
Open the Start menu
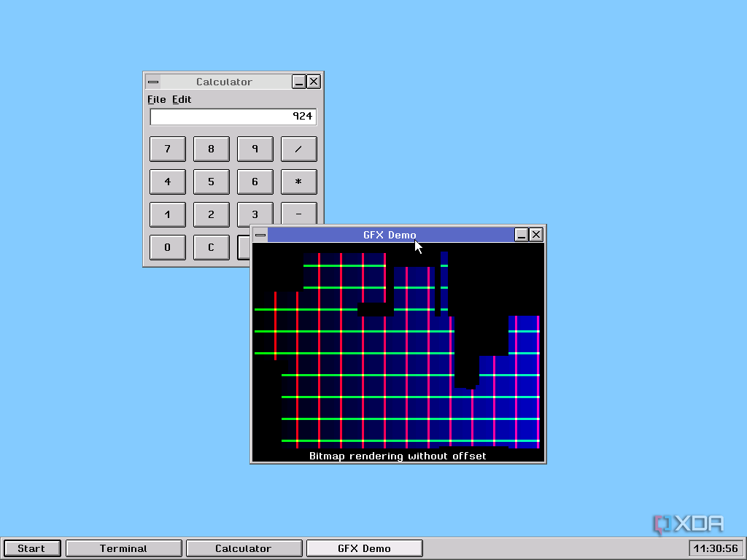coord(32,548)
